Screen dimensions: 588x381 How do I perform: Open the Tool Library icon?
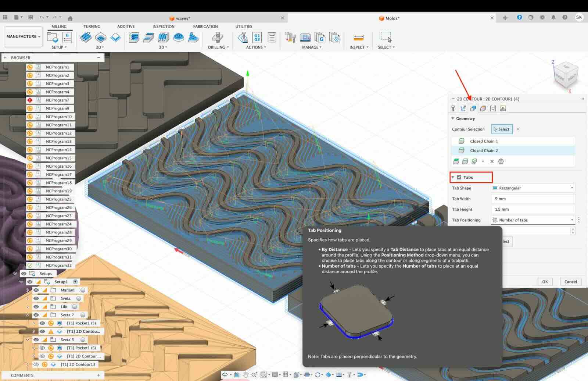point(290,38)
